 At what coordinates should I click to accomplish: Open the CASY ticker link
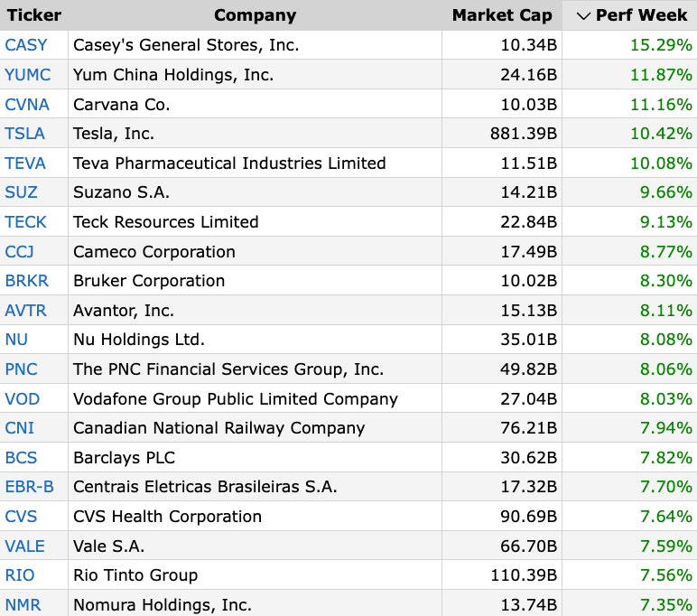tap(26, 45)
